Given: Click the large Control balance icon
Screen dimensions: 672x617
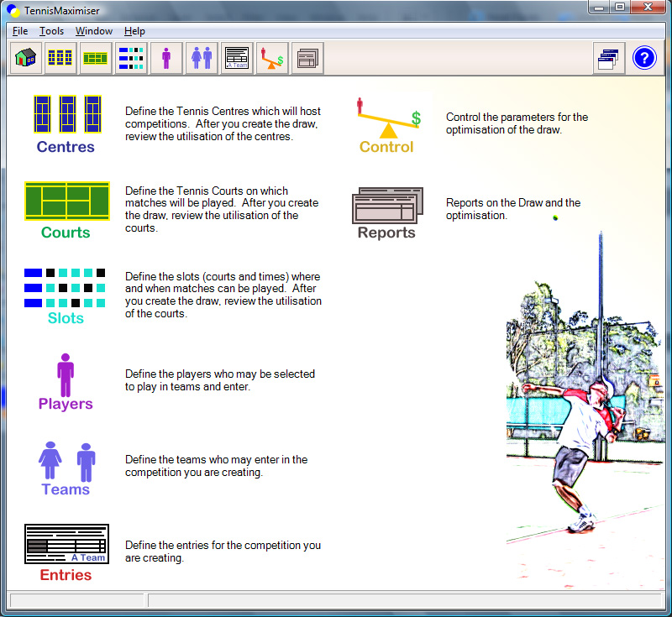Looking at the screenshot, I should 389,118.
